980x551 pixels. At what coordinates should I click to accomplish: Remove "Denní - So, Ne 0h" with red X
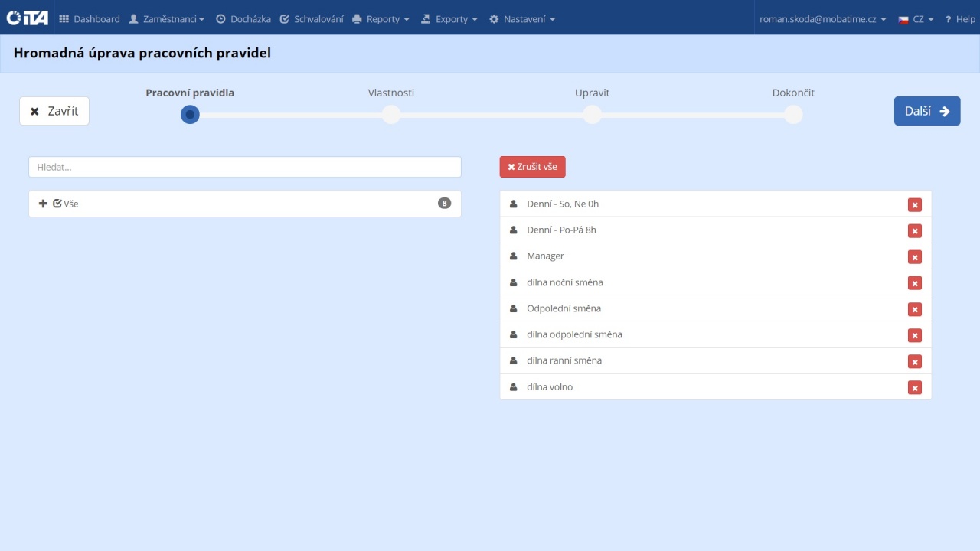pos(914,204)
